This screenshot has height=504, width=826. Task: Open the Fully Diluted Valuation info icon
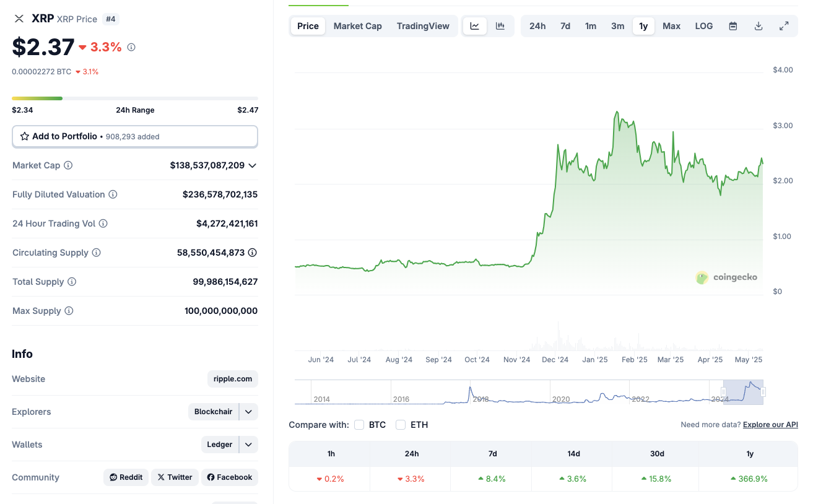[113, 194]
